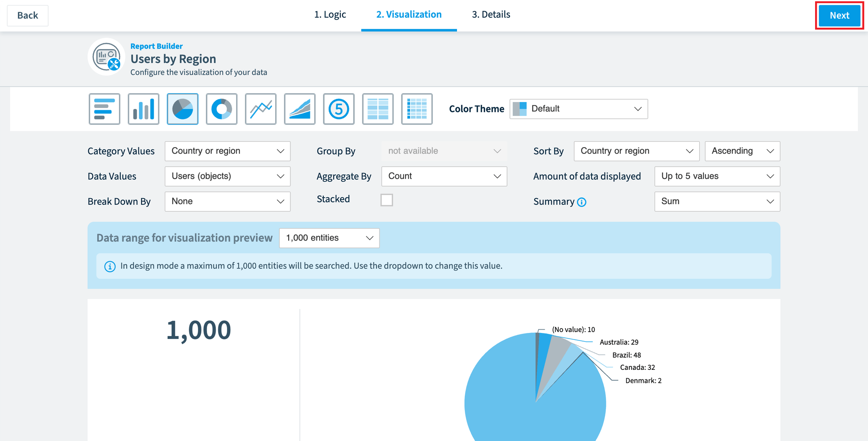Click the Canada: 32 chart label
The image size is (868, 441).
[x=638, y=368]
